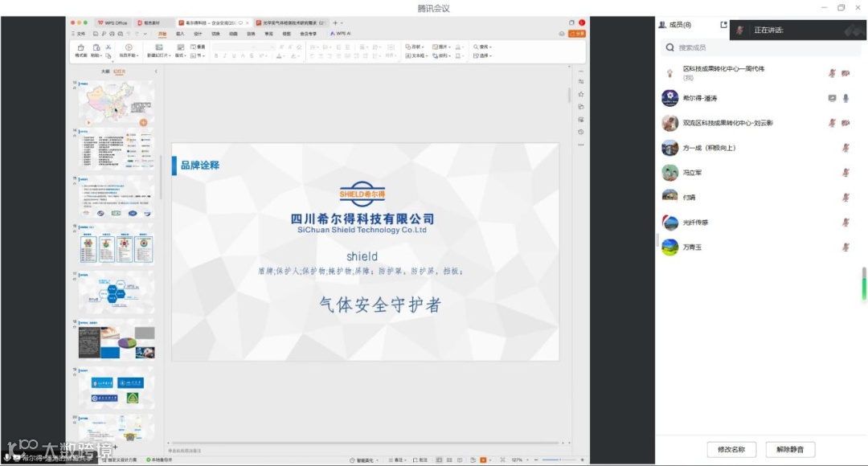Click the orange share button in WPS

point(577,34)
